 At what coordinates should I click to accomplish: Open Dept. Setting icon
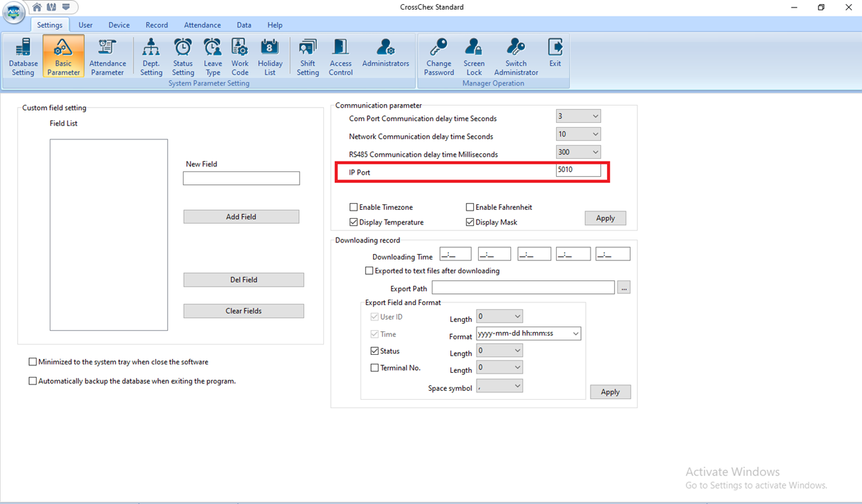click(x=151, y=56)
